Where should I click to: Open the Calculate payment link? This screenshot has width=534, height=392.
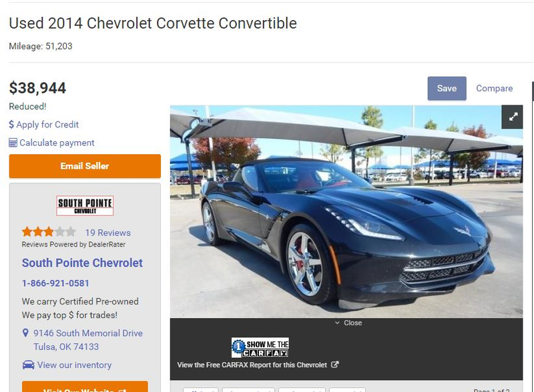tap(57, 143)
